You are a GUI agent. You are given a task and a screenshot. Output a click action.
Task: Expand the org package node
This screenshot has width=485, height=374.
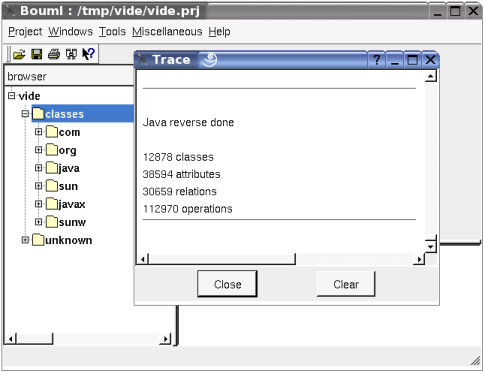click(x=38, y=150)
